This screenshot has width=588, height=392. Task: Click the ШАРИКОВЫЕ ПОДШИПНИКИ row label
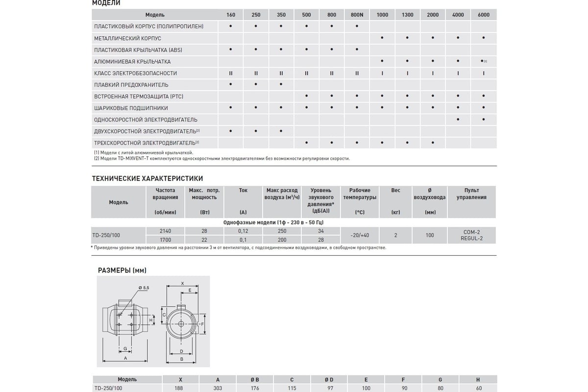point(131,108)
